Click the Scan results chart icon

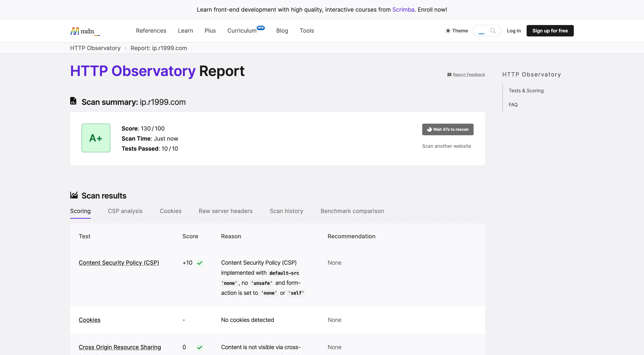tap(74, 195)
